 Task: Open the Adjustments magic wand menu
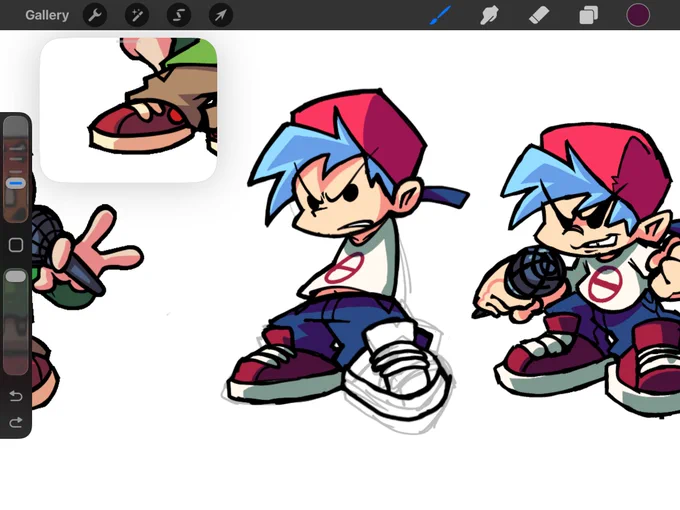pyautogui.click(x=137, y=15)
